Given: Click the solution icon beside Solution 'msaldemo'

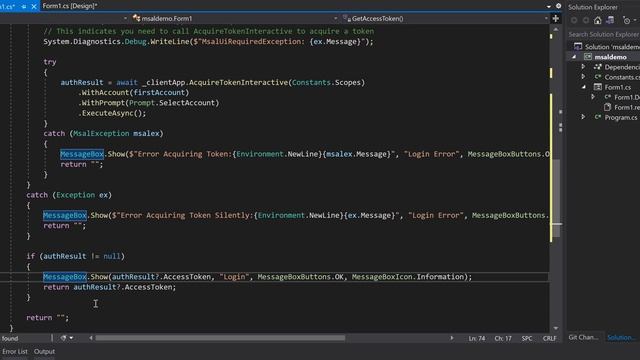Looking at the screenshot, I should click(x=578, y=47).
